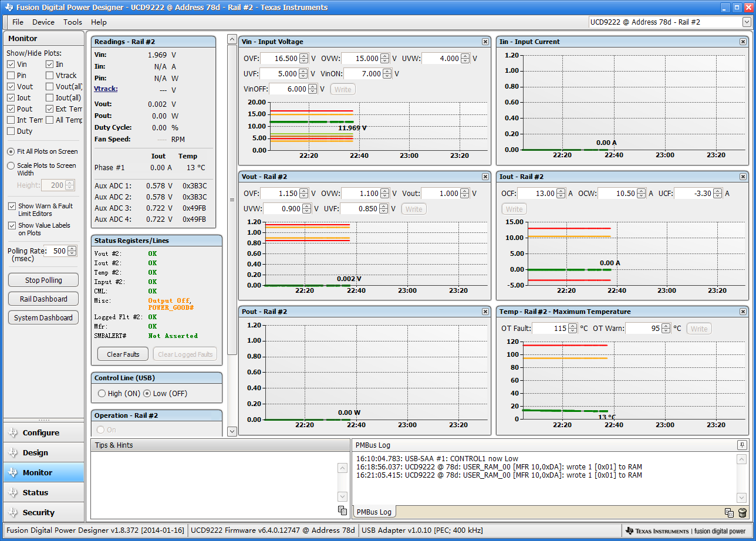
Task: Click the PMBus Log scroll up arrow
Action: click(742, 459)
